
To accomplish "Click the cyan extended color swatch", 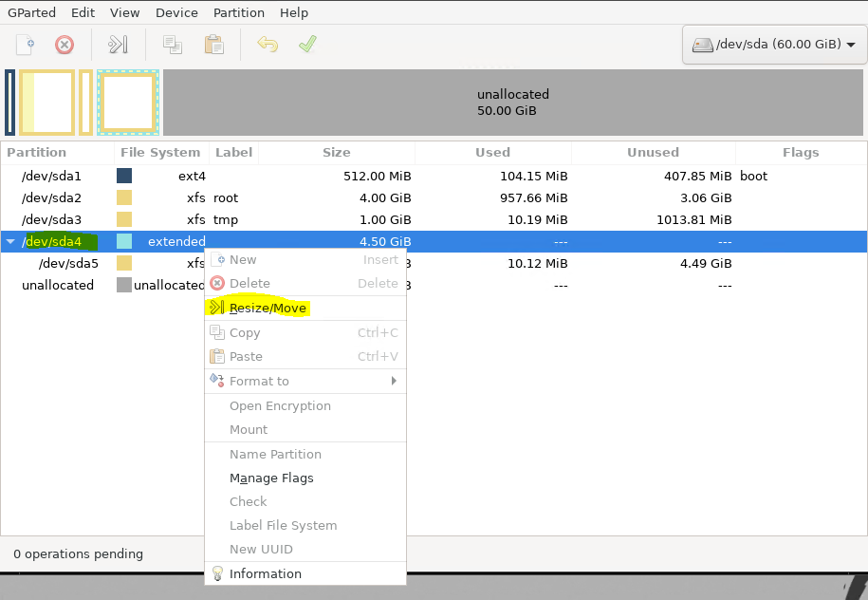I will point(124,241).
